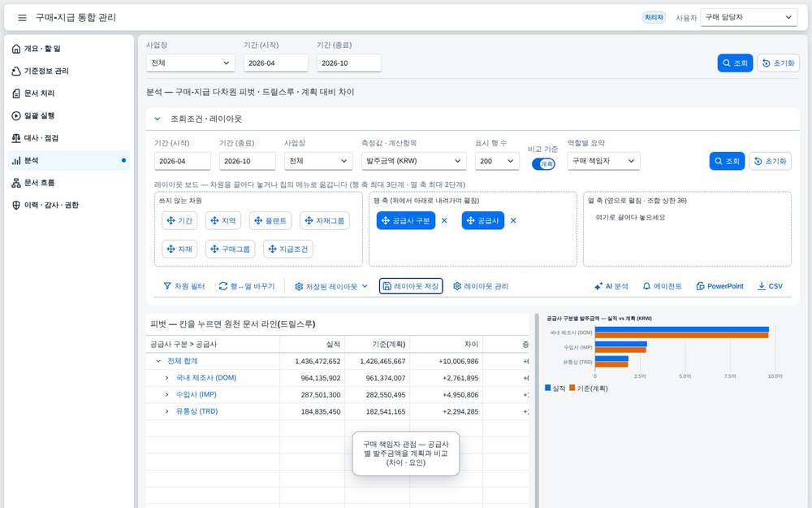Click the 구매그룹 dimension chip
Image resolution: width=812 pixels, height=508 pixels.
[x=230, y=249]
